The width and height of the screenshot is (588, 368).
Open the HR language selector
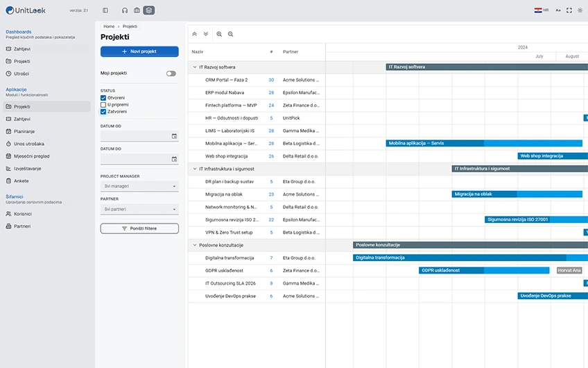point(542,10)
